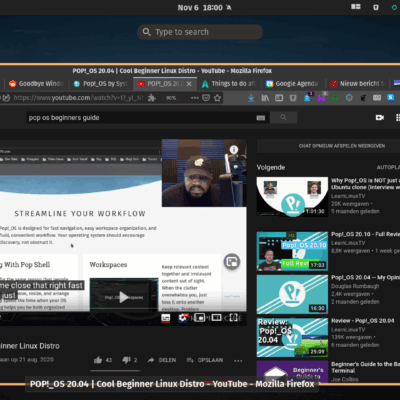Toggle the Firefox sidebar icon
Screen dimensions: 400x400
[x=279, y=98]
